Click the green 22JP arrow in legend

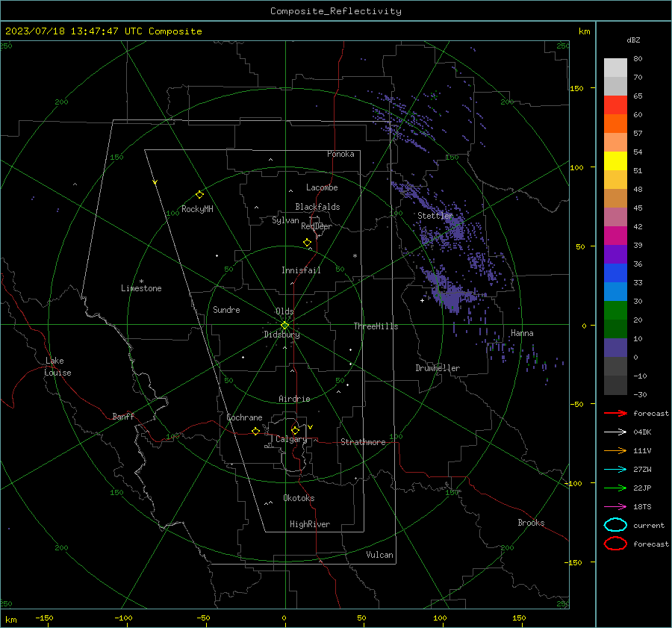pyautogui.click(x=615, y=488)
